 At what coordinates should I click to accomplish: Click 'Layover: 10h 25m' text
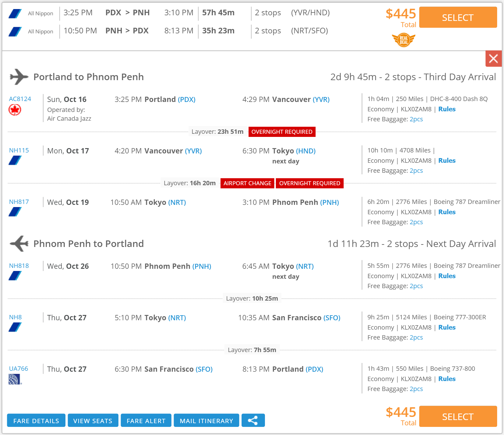[252, 298]
